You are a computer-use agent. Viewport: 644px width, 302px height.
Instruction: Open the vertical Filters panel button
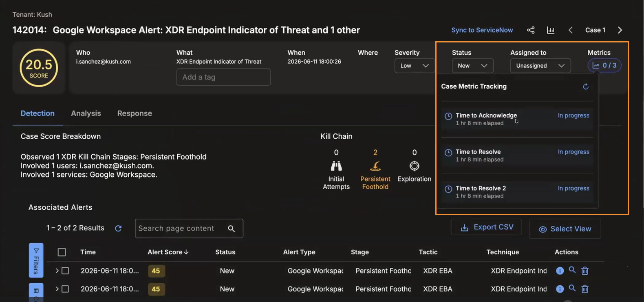[36, 260]
